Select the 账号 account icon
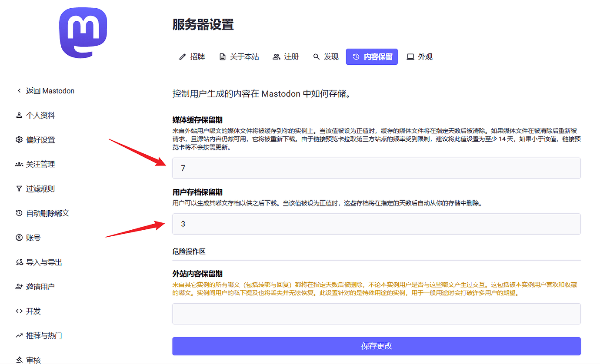 19,237
